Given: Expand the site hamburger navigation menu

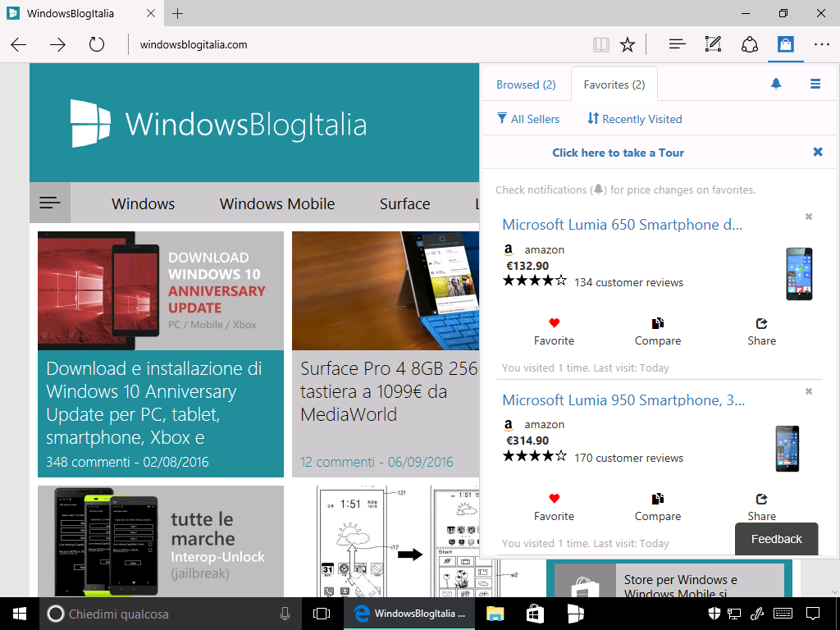Looking at the screenshot, I should pyautogui.click(x=50, y=203).
